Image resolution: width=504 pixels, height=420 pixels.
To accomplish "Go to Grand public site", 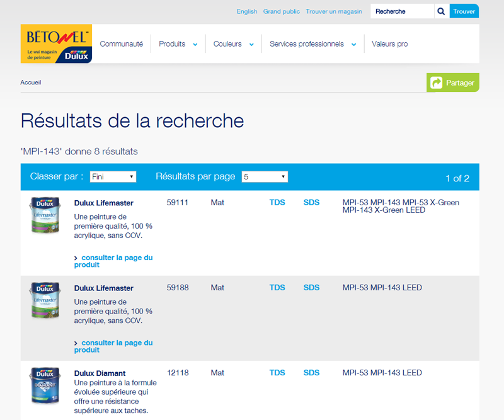I will click(281, 11).
